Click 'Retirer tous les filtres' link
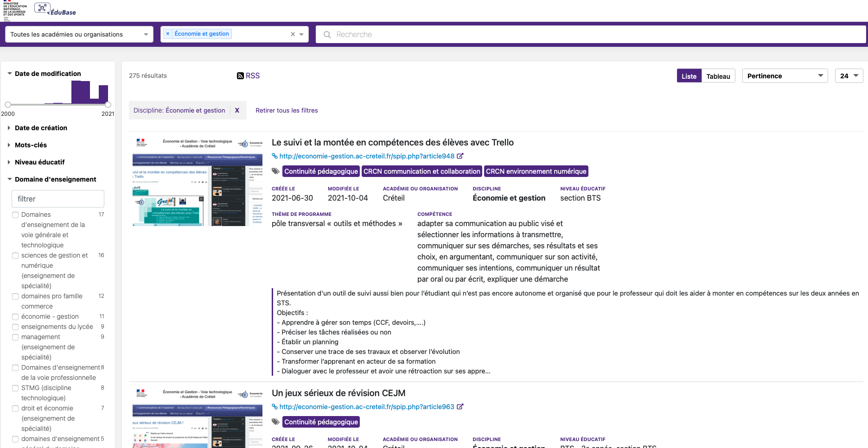The height and width of the screenshot is (448, 868). click(x=287, y=110)
